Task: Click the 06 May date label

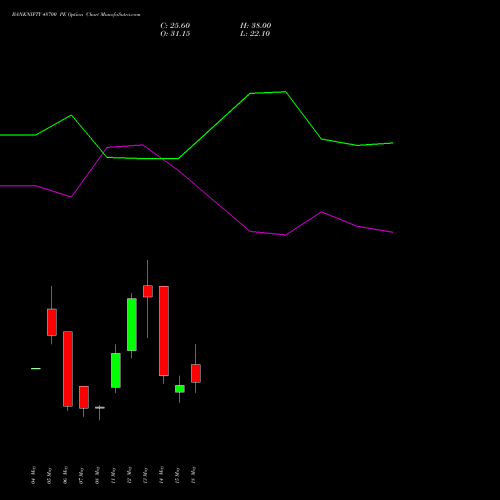Action: (x=65, y=475)
